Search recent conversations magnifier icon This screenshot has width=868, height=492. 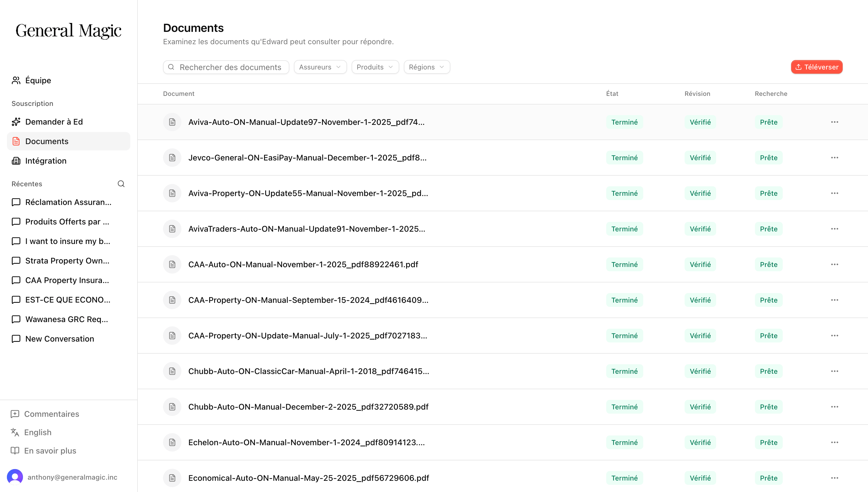coord(121,184)
